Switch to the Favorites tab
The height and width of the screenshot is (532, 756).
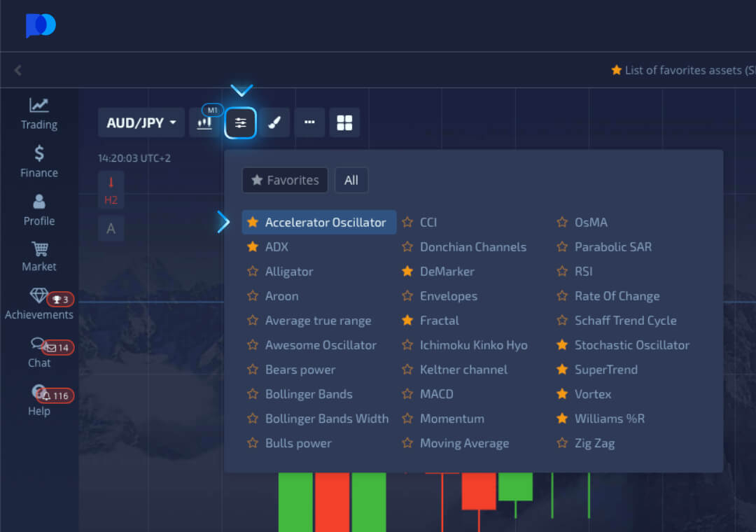(285, 180)
